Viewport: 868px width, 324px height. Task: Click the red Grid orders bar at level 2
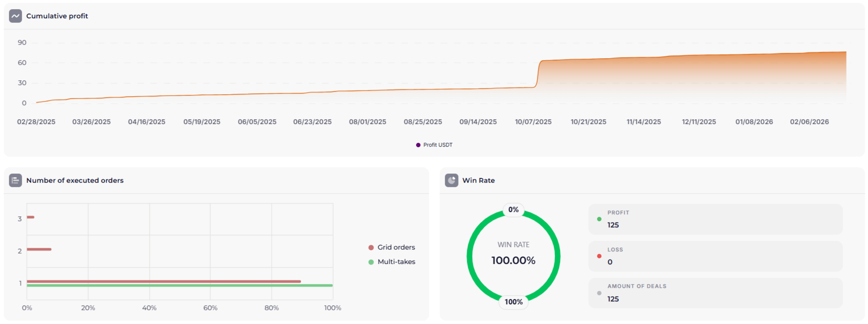point(39,249)
